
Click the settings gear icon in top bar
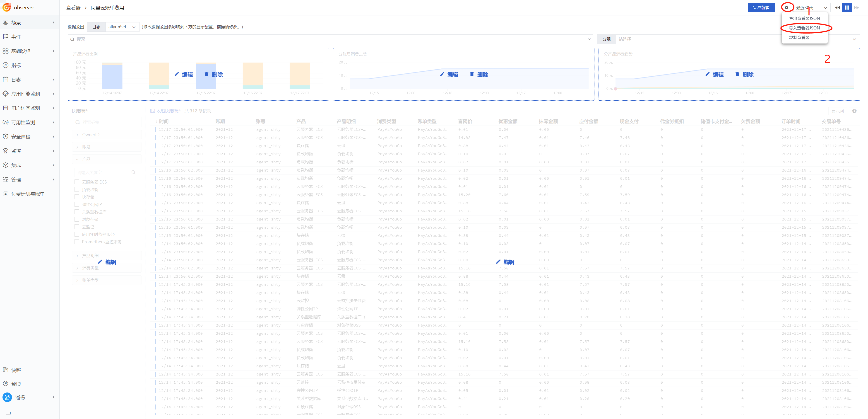(786, 7)
